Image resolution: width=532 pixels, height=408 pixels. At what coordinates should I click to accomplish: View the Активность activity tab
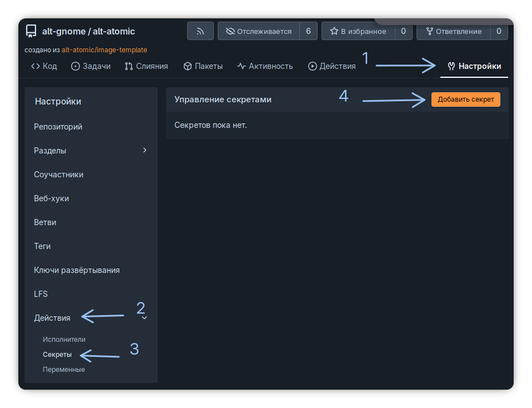(x=265, y=66)
